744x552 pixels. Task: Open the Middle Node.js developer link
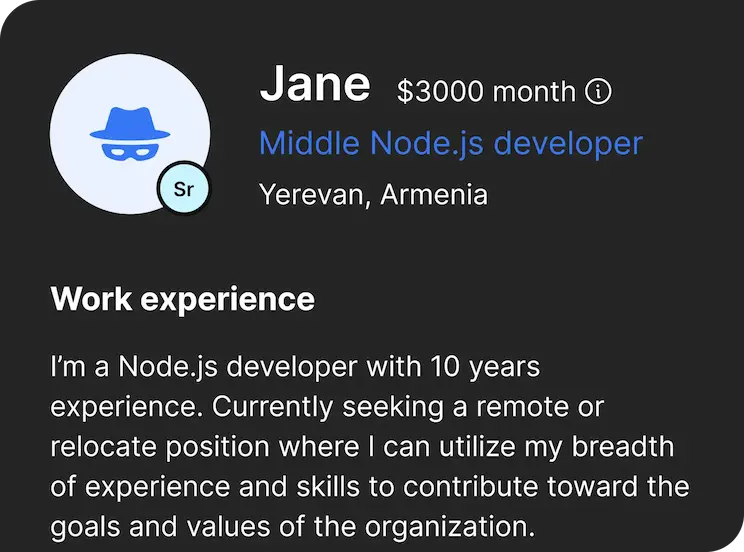[x=450, y=143]
